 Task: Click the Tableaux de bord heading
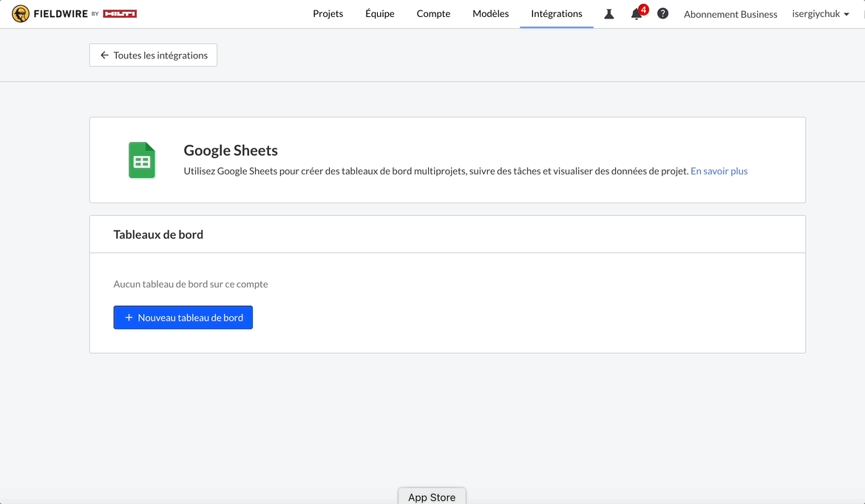coord(158,234)
